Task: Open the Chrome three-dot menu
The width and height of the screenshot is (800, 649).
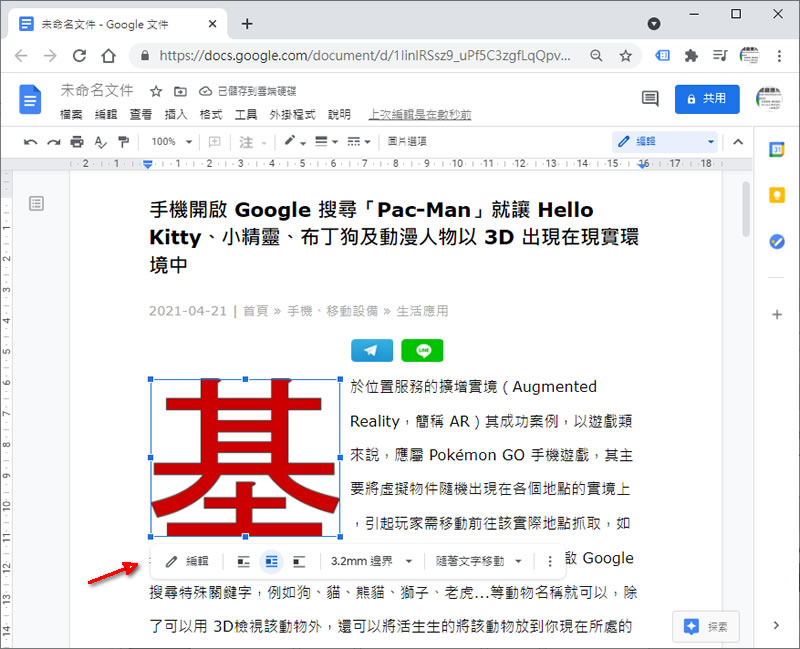Action: [x=779, y=55]
